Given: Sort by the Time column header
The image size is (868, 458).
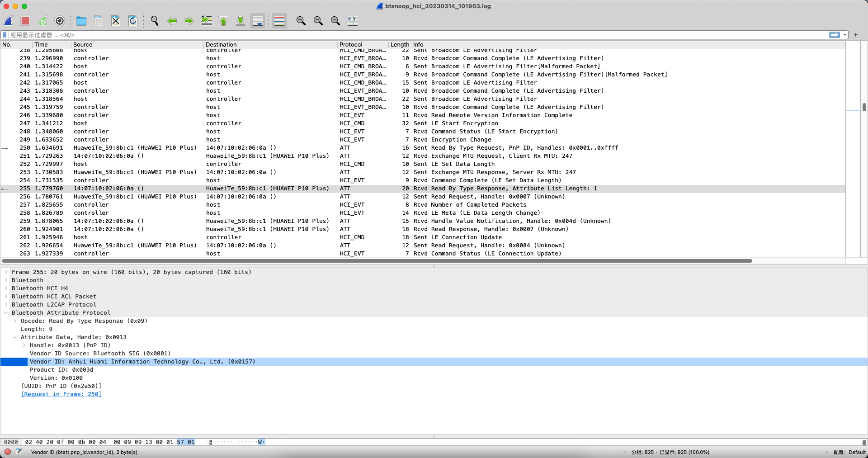Looking at the screenshot, I should pyautogui.click(x=52, y=44).
